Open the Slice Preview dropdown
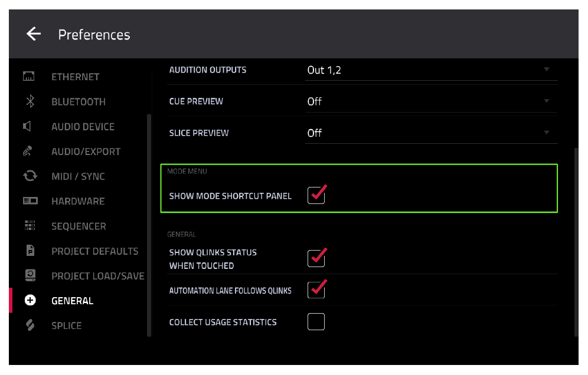The image size is (588, 375). [431, 133]
